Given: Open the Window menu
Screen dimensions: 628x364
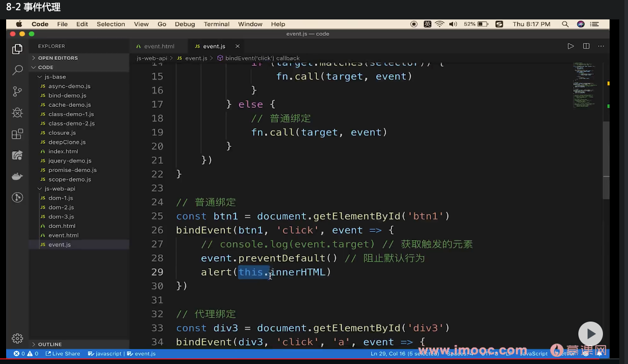Looking at the screenshot, I should coord(250,24).
